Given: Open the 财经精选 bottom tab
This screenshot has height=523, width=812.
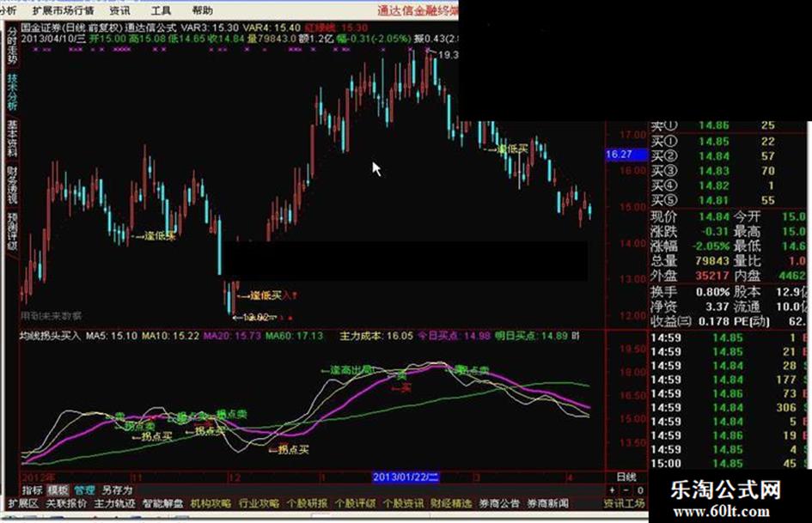Looking at the screenshot, I should click(451, 502).
